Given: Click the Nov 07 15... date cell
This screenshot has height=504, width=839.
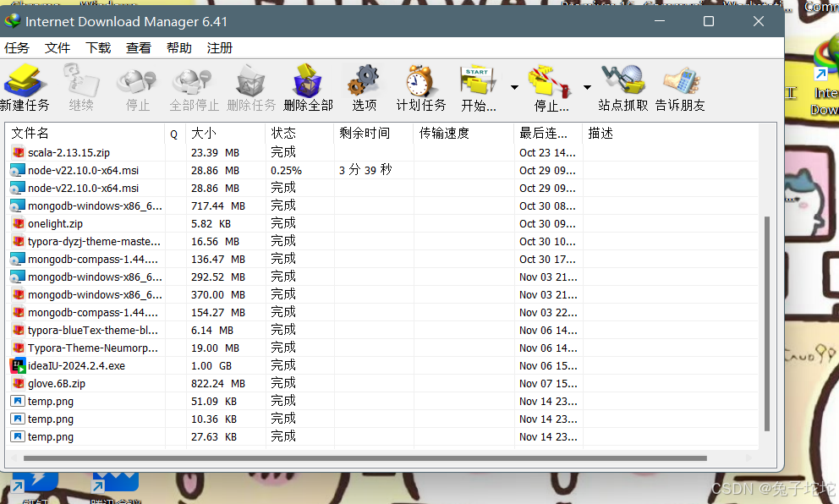Looking at the screenshot, I should (x=548, y=384).
